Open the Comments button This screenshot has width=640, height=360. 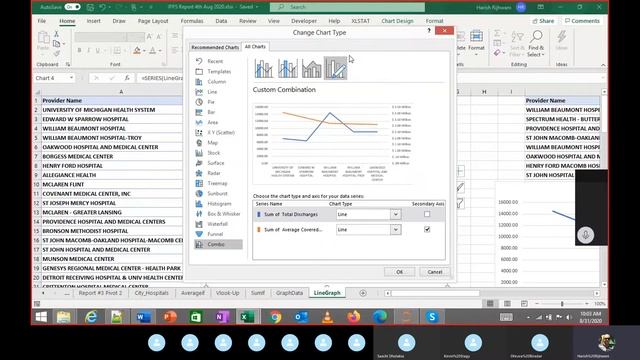click(582, 21)
